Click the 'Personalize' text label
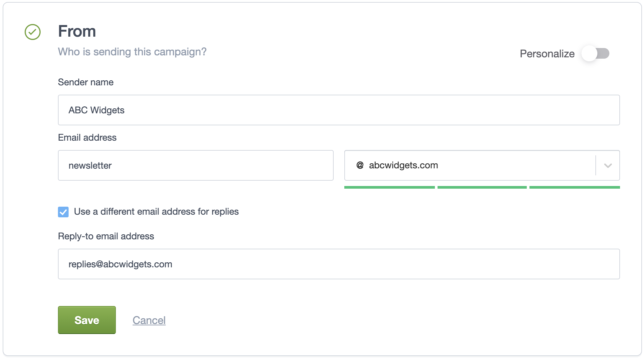The image size is (644, 358). 547,54
